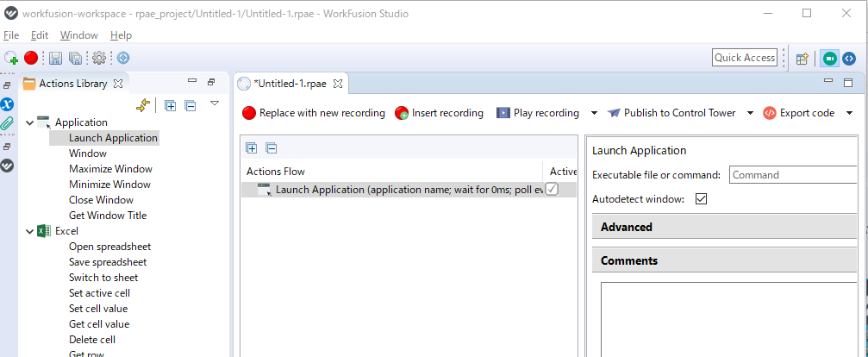The width and height of the screenshot is (868, 357).
Task: Expand all actions in Actions Flow
Action: click(x=252, y=147)
